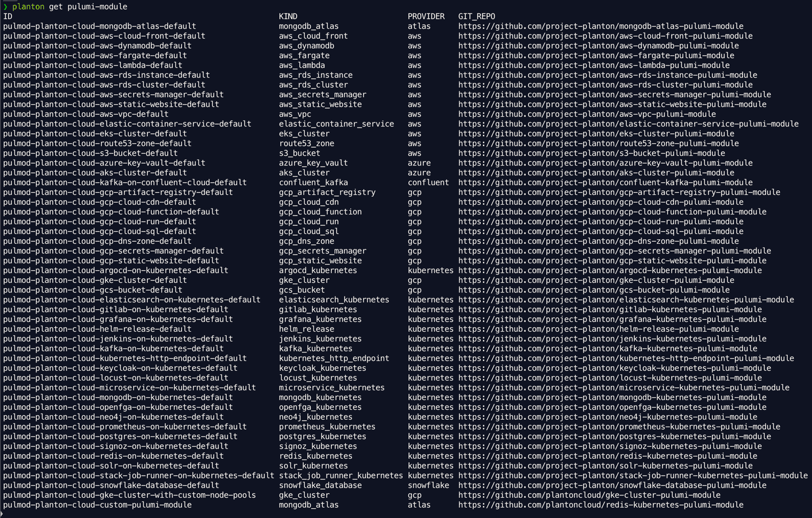The height and width of the screenshot is (518, 812).
Task: Open the azure-key-vault-pulumi-module GitHub link
Action: coord(606,163)
